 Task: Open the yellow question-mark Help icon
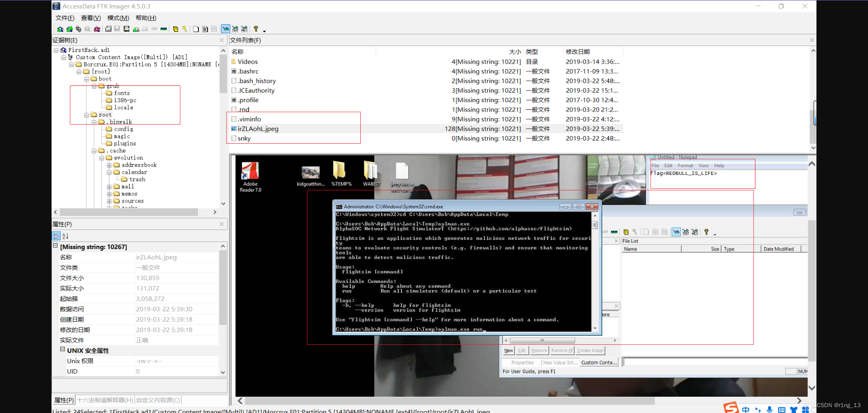click(256, 29)
